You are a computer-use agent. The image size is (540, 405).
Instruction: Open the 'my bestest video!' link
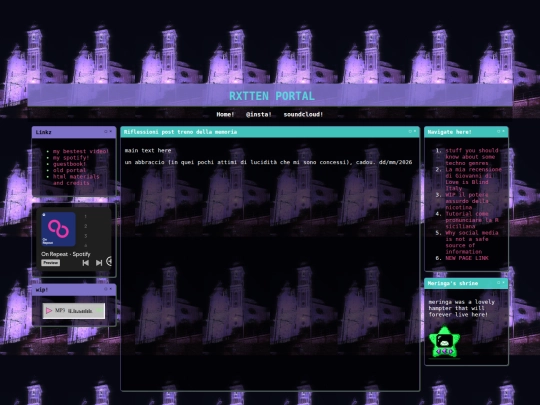point(81,151)
